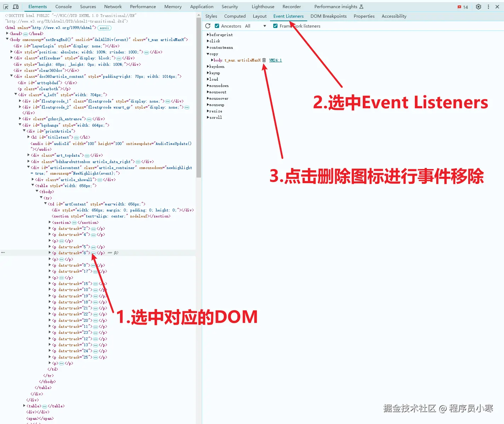Viewport: 504px width, 424px height.
Task: Select the Computed tab
Action: coord(235,16)
